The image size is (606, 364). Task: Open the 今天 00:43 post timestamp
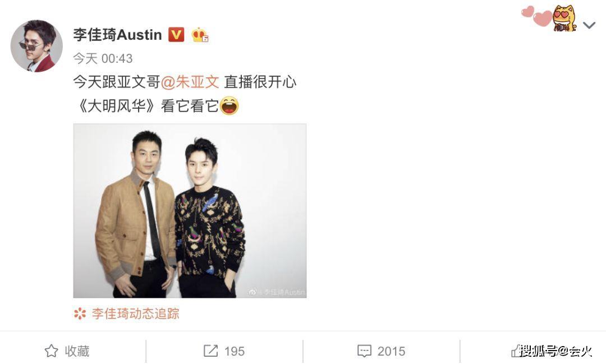(103, 58)
